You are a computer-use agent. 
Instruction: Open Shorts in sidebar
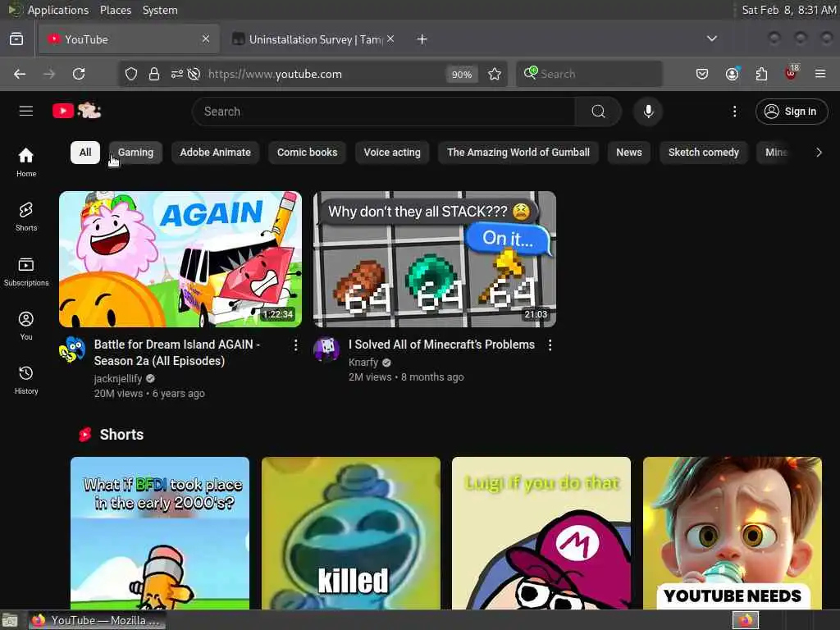pos(26,217)
